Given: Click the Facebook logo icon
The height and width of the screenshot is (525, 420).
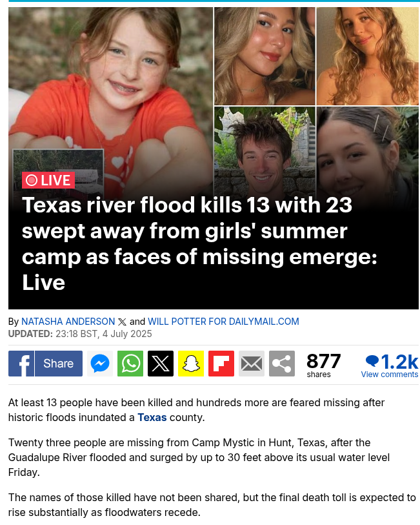Looking at the screenshot, I should coord(21,364).
